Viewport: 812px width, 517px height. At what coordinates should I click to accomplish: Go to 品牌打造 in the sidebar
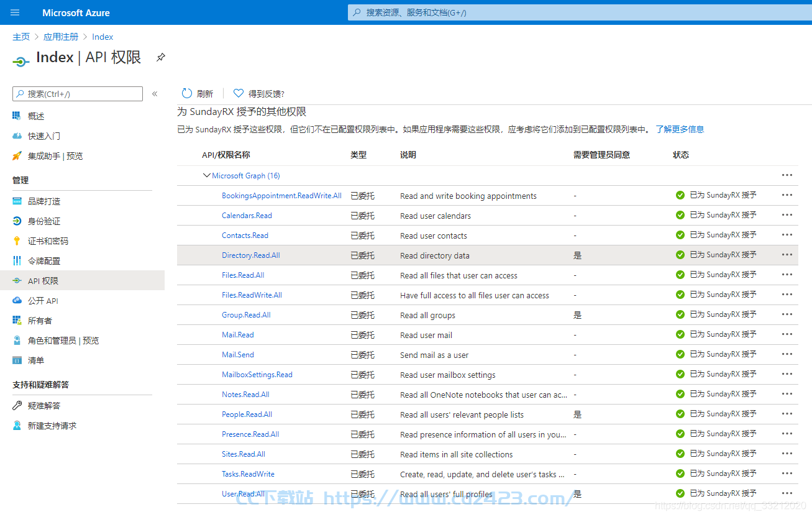coord(44,201)
